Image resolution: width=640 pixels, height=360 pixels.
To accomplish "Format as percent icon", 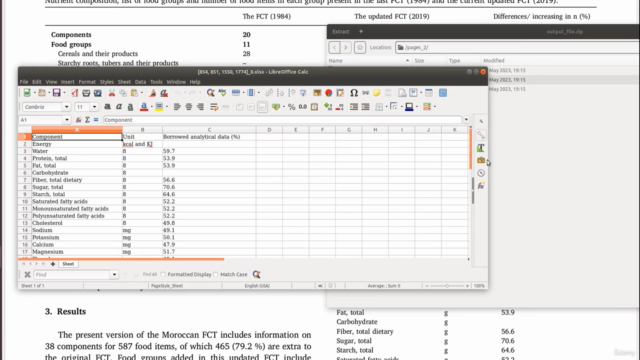I will tap(291, 107).
